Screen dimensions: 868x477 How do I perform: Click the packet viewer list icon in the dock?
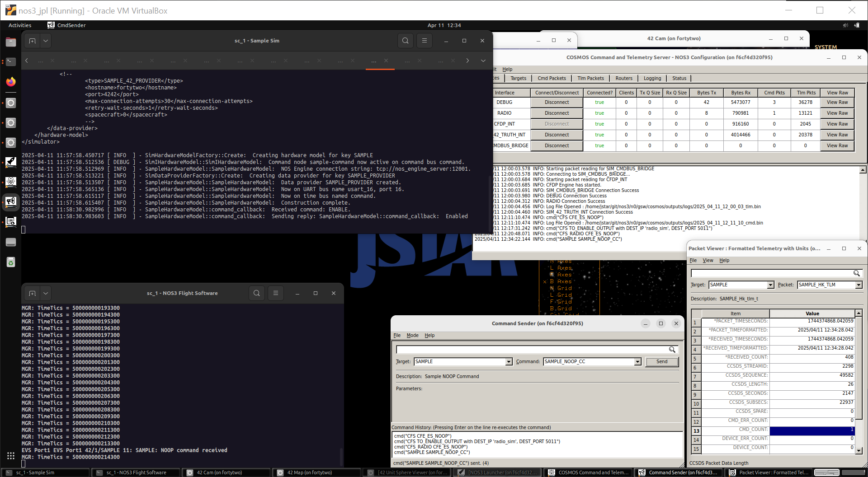(x=11, y=221)
